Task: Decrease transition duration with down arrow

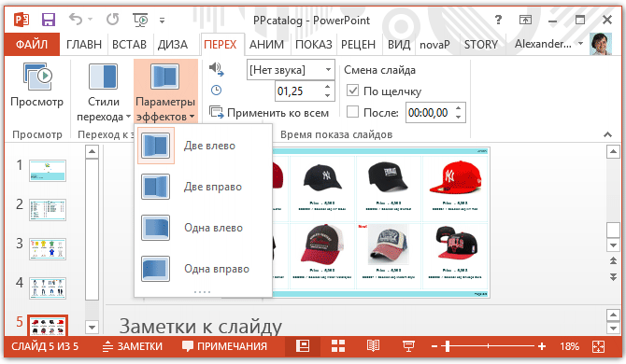Action: [x=327, y=96]
